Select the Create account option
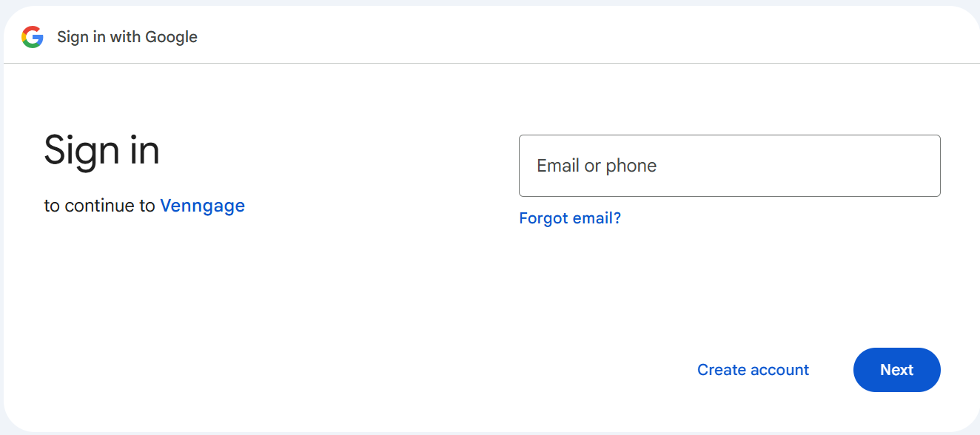This screenshot has width=980, height=435. click(753, 370)
